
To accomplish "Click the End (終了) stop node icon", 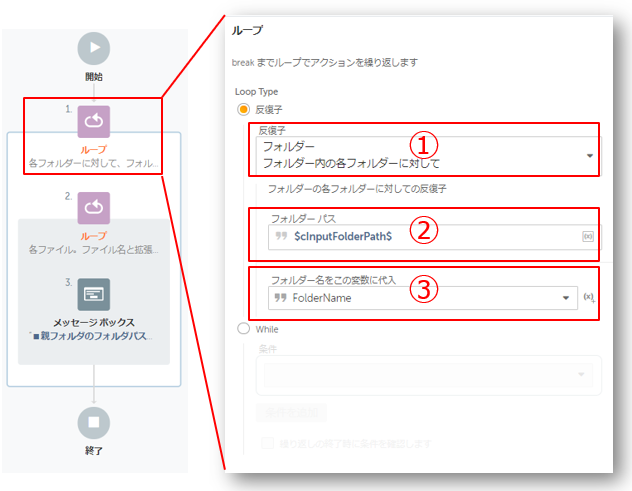I will (x=94, y=422).
